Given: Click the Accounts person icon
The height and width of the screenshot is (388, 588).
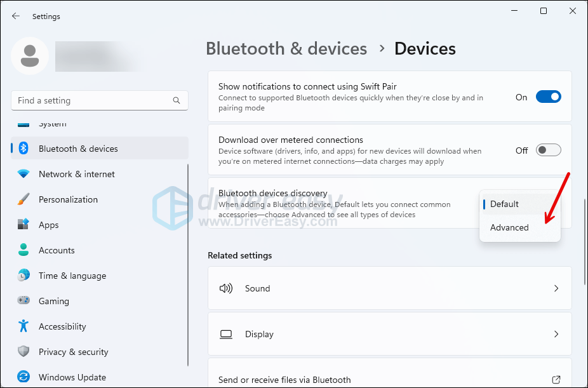Looking at the screenshot, I should coord(23,250).
